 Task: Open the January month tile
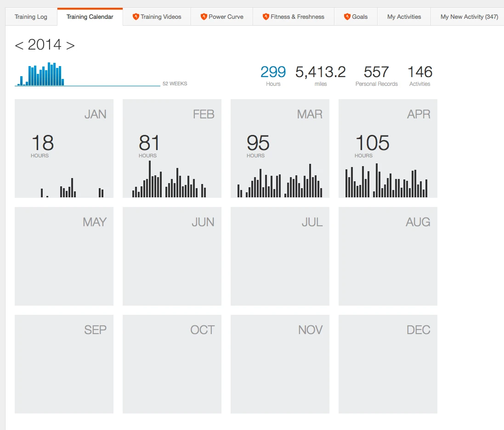(64, 148)
